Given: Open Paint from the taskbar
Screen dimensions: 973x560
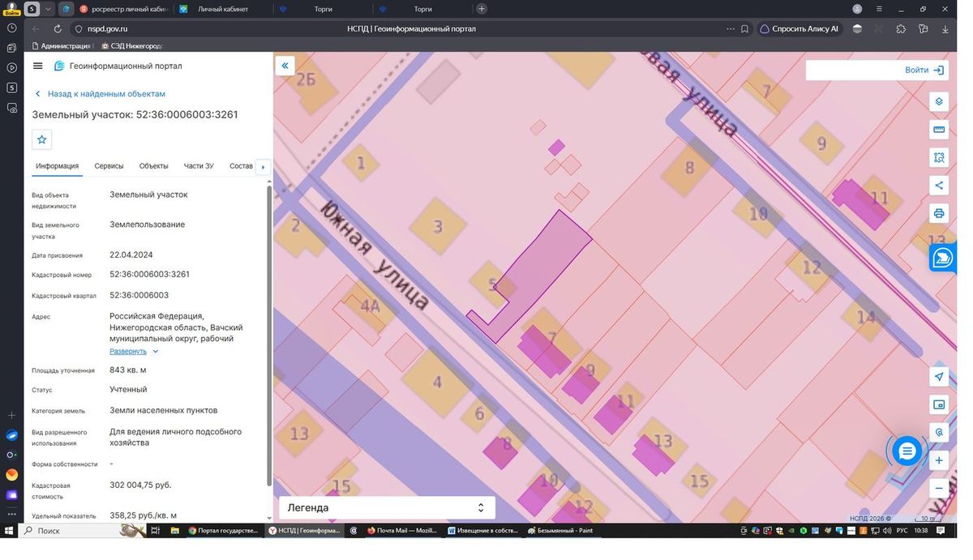Looking at the screenshot, I should 561,531.
